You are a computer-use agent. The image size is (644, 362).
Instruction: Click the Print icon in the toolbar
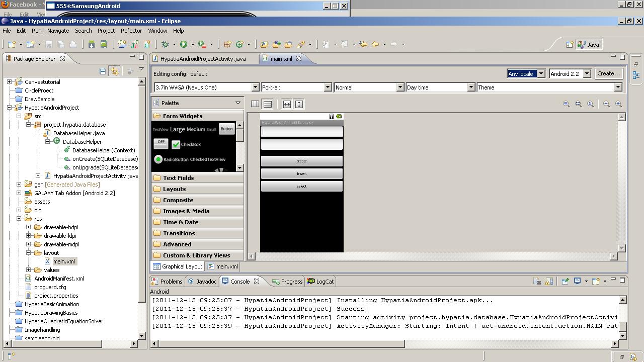[x=73, y=45]
